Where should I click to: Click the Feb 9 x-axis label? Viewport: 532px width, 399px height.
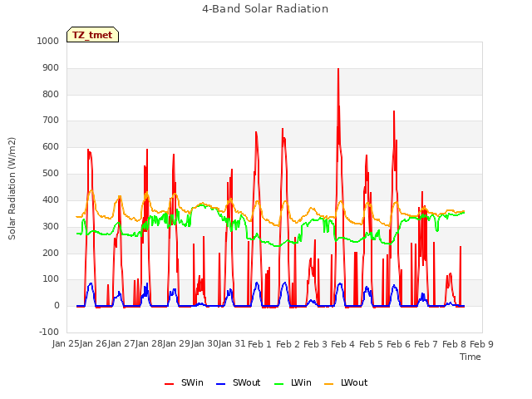(x=481, y=344)
